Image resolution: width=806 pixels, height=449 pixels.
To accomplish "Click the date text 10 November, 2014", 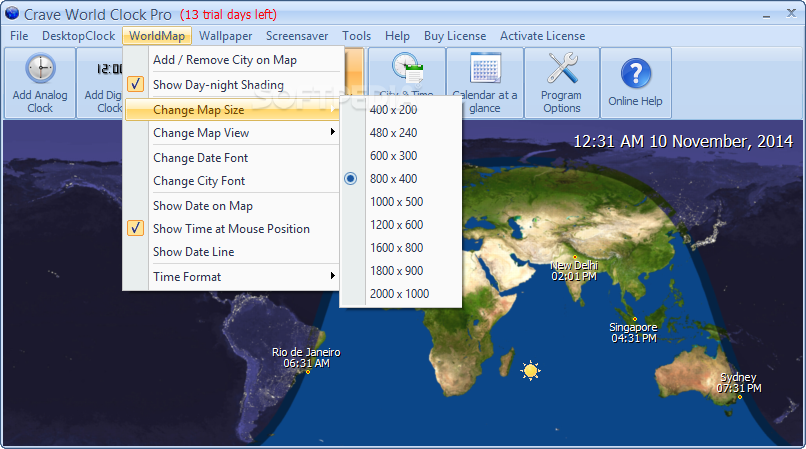I will coord(721,141).
